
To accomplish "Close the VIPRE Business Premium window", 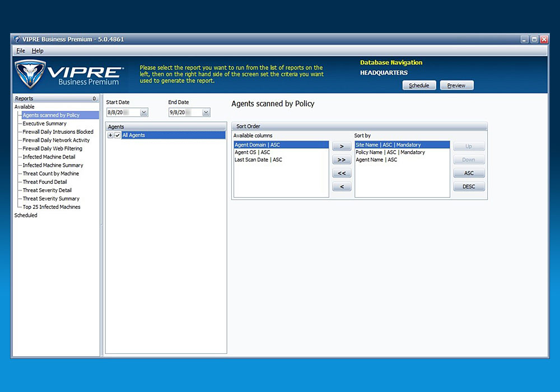I will [544, 39].
